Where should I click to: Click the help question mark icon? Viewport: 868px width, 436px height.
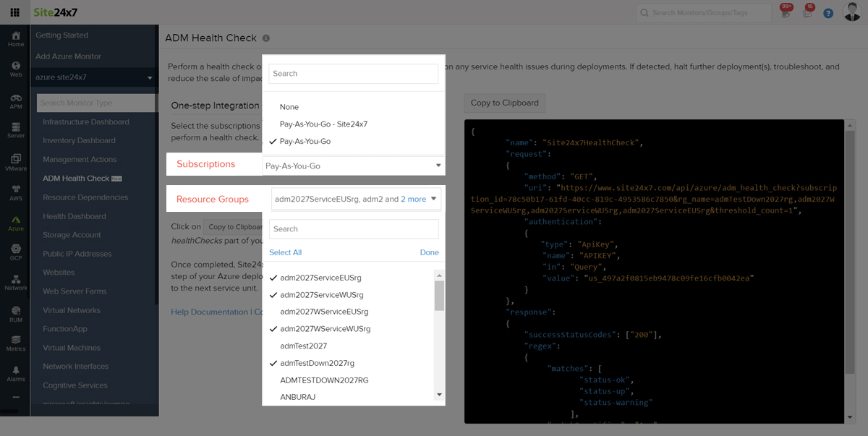[828, 13]
